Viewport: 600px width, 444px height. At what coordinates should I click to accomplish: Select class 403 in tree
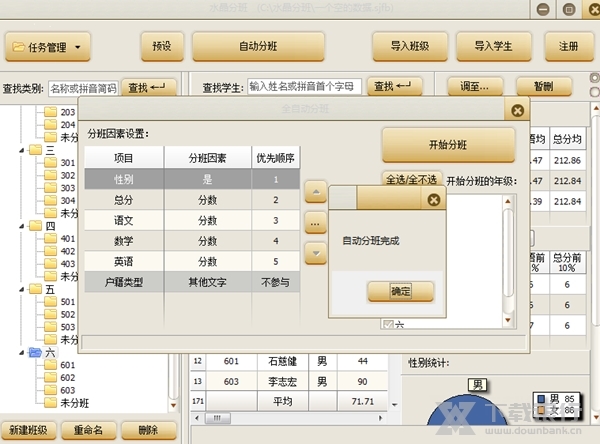68,264
